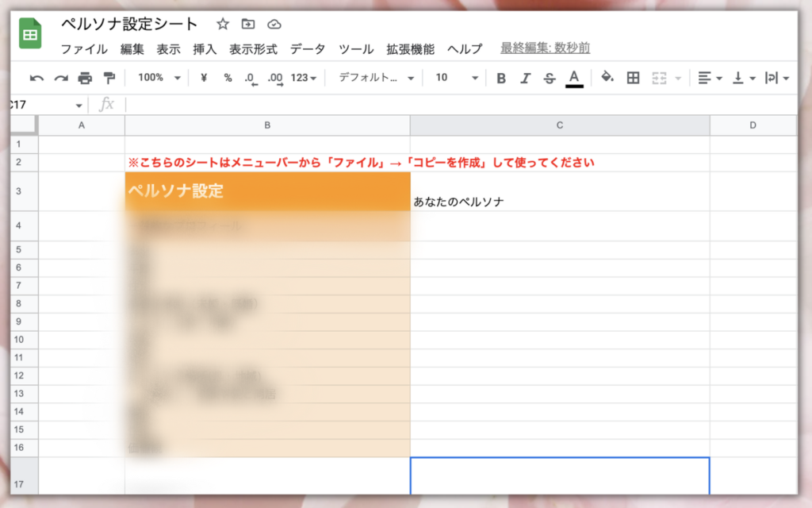Open the 挿入 menu
Image resolution: width=812 pixels, height=508 pixels.
coord(205,49)
